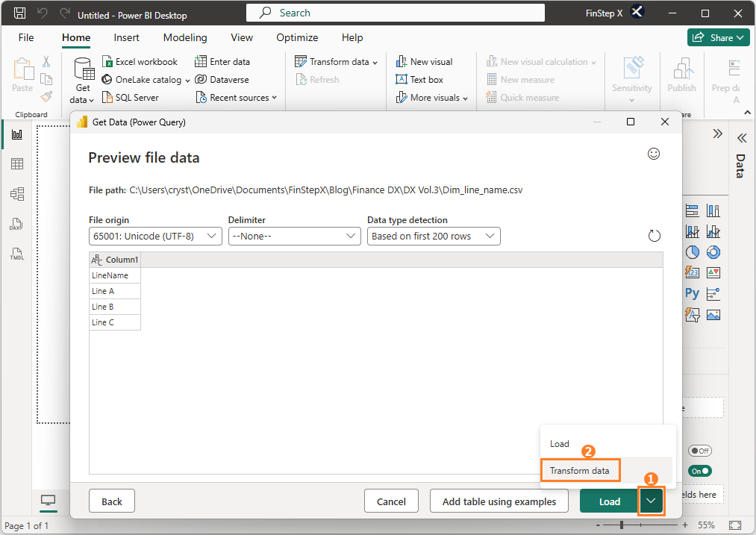Turn off the green On toggle

tap(700, 471)
